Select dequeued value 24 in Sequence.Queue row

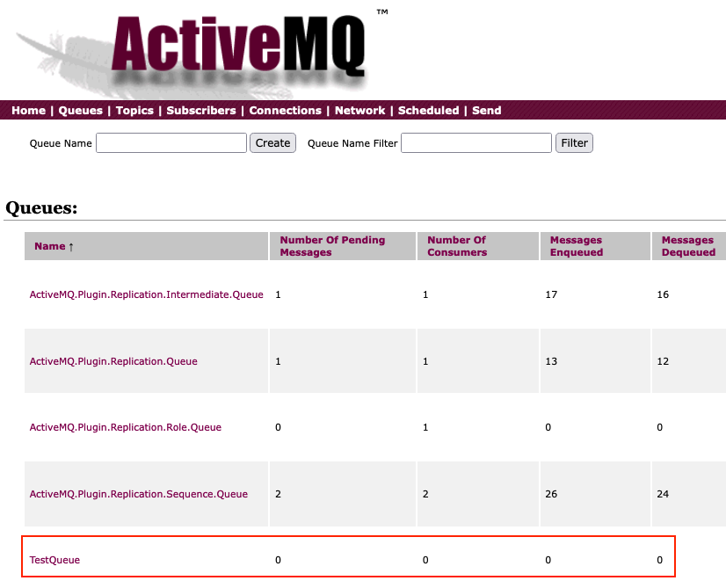(x=663, y=494)
